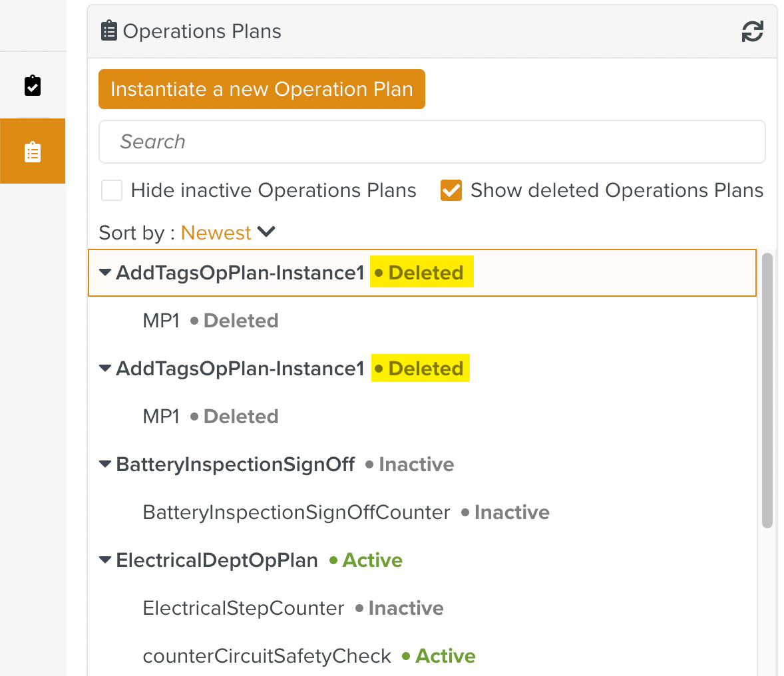The image size is (784, 676).
Task: Click the plans list vertical scrollbar
Action: pyautogui.click(x=767, y=391)
